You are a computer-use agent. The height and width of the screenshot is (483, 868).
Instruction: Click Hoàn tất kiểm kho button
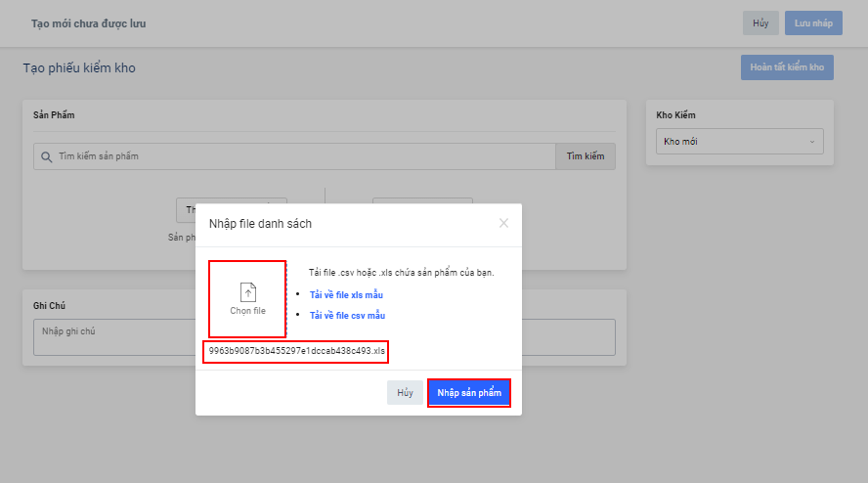(x=787, y=67)
